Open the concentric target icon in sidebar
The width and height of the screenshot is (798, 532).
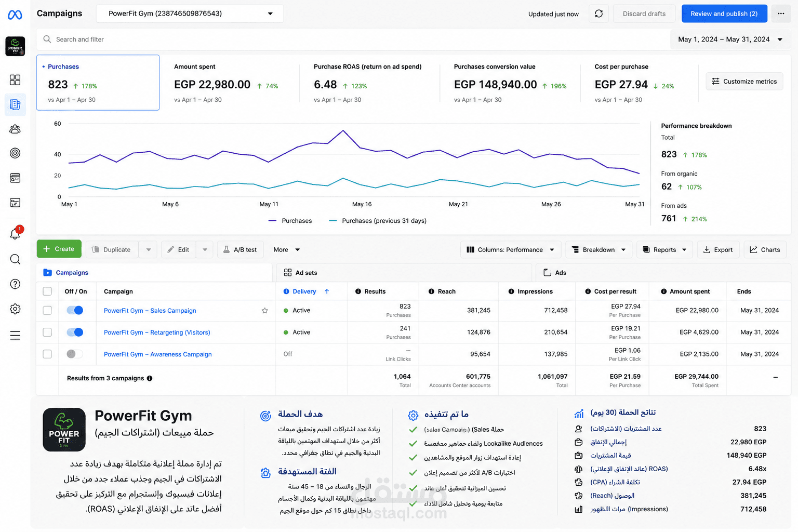[x=15, y=153]
